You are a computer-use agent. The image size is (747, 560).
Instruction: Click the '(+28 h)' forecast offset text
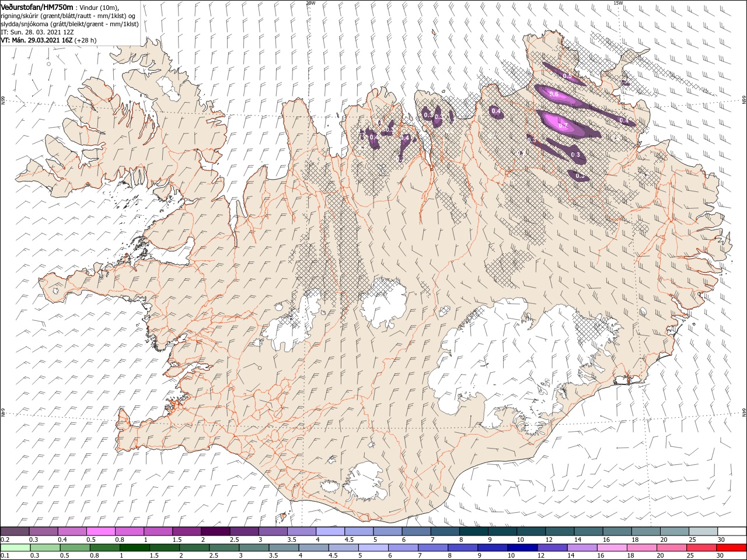tap(86, 40)
